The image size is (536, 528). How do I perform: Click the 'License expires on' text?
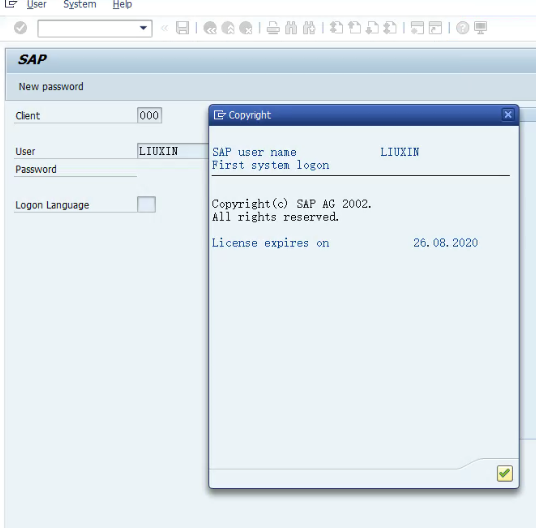pos(270,243)
